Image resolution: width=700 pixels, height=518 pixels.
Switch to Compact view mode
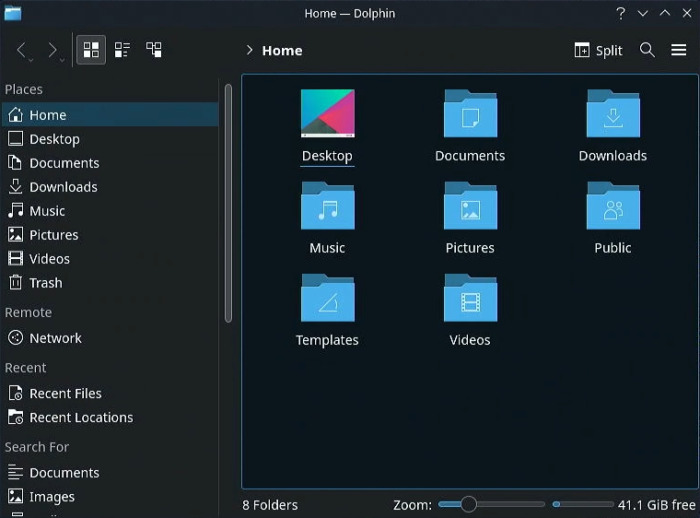[x=122, y=50]
